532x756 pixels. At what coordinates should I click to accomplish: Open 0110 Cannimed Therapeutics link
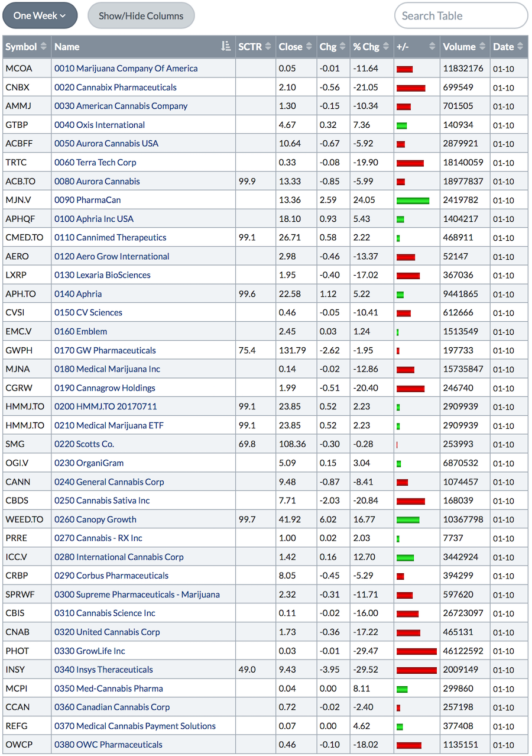[111, 237]
